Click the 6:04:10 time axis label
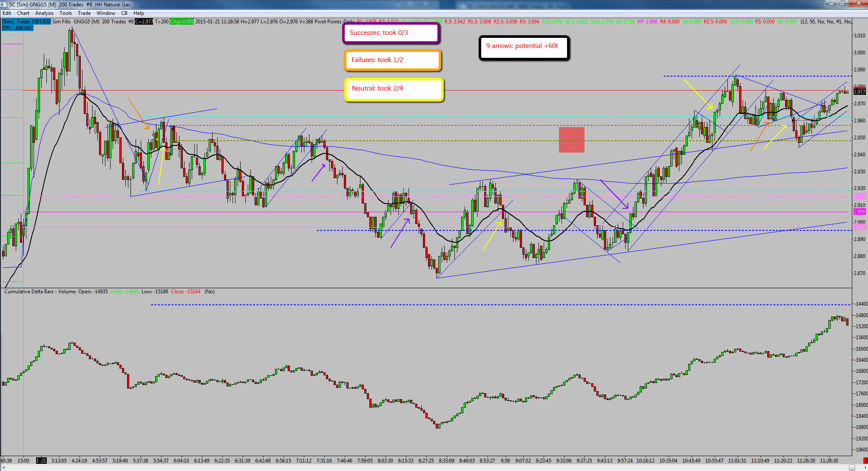The width and height of the screenshot is (868, 471). coord(181,461)
